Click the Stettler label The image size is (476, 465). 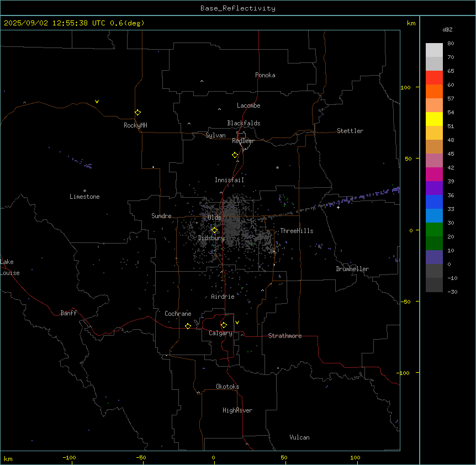pyautogui.click(x=350, y=131)
